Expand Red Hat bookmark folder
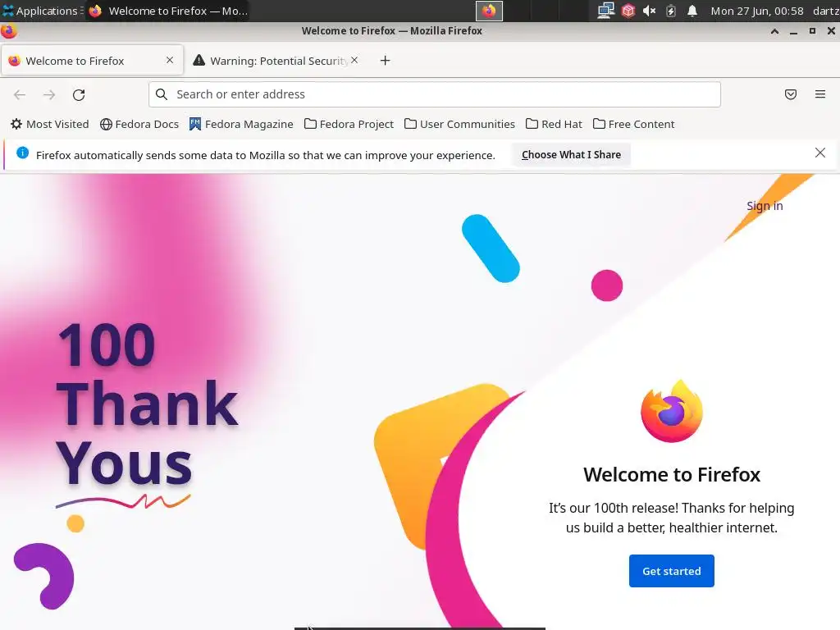 coord(554,125)
